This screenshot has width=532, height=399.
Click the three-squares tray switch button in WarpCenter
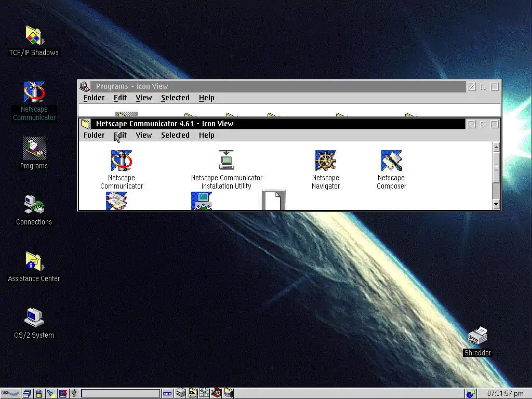pos(167,394)
